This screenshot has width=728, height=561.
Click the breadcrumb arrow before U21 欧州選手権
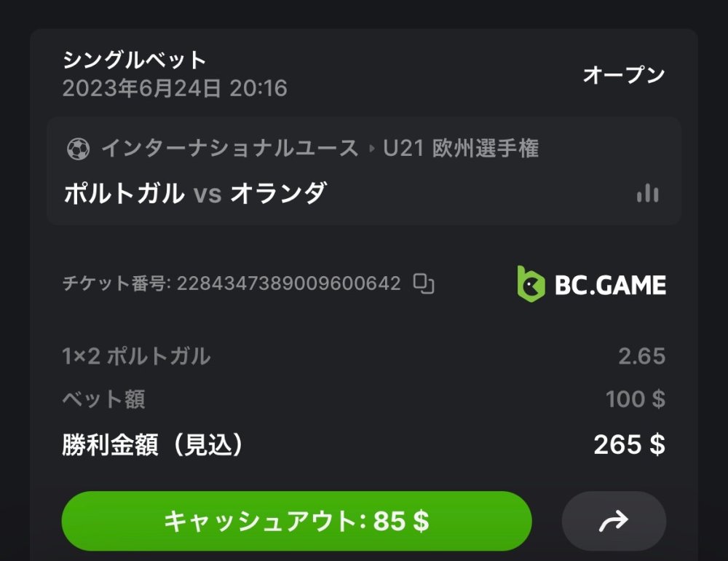(372, 149)
